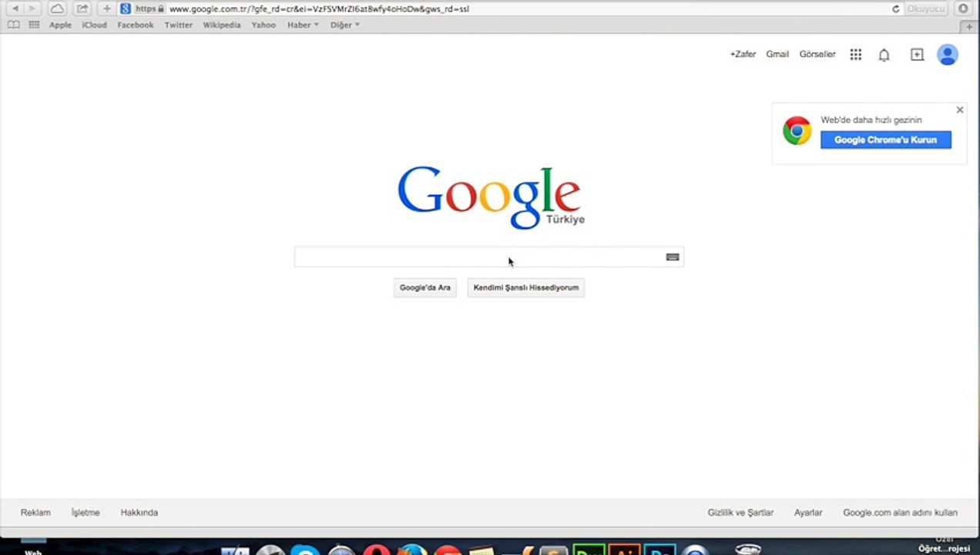
Task: Click Kendimi Şanslı Hissediyorum button
Action: (x=526, y=288)
